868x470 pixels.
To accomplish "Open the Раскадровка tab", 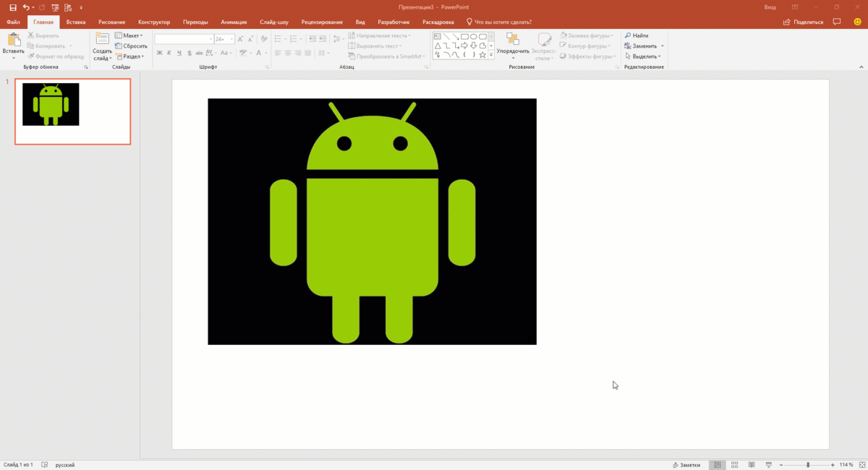I will tap(438, 22).
